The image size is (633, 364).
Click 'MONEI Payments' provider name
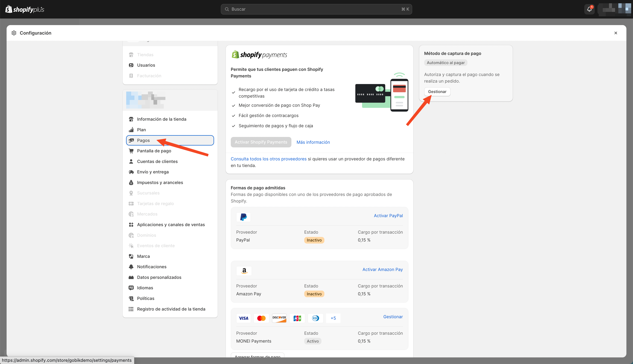[x=253, y=341]
